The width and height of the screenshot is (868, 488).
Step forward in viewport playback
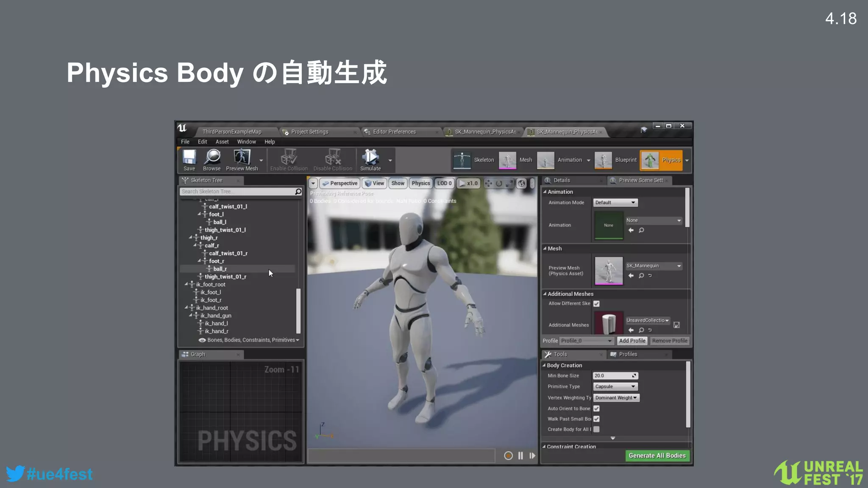click(x=532, y=455)
